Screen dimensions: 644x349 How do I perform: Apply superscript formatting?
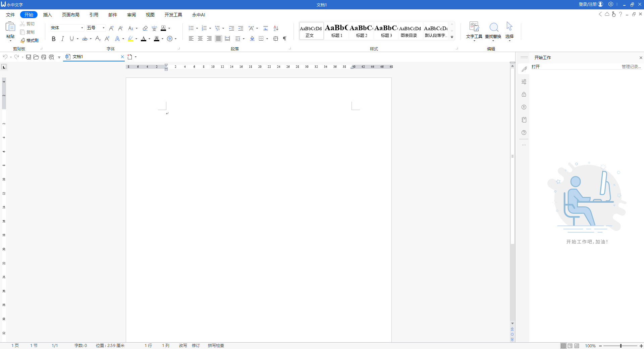coord(107,39)
